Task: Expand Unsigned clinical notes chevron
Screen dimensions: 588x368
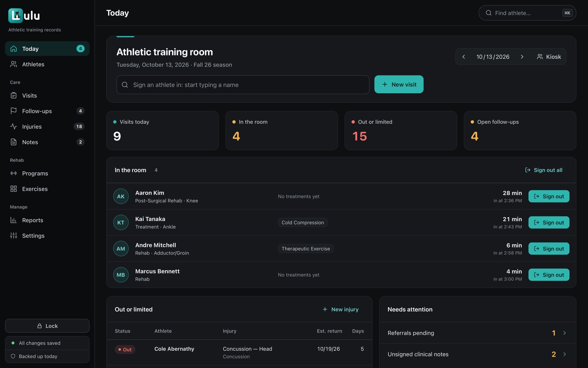Action: (564, 354)
